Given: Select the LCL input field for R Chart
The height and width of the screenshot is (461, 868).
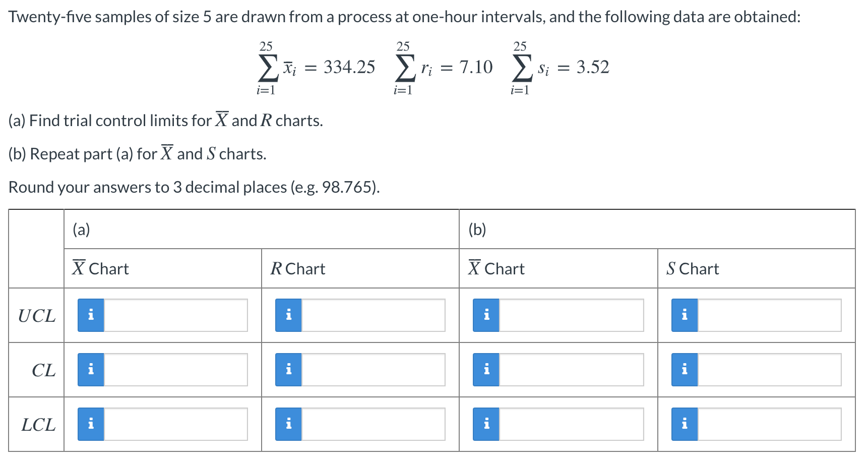Looking at the screenshot, I should pos(373,424).
